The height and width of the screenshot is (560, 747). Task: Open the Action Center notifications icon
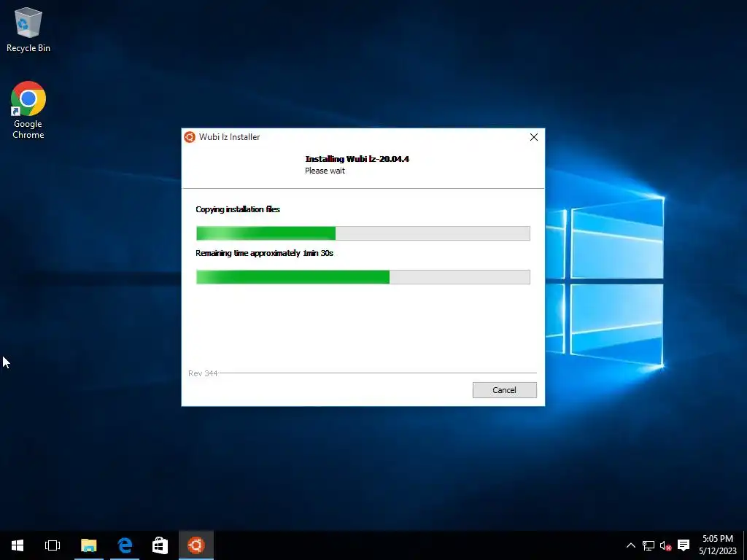684,545
